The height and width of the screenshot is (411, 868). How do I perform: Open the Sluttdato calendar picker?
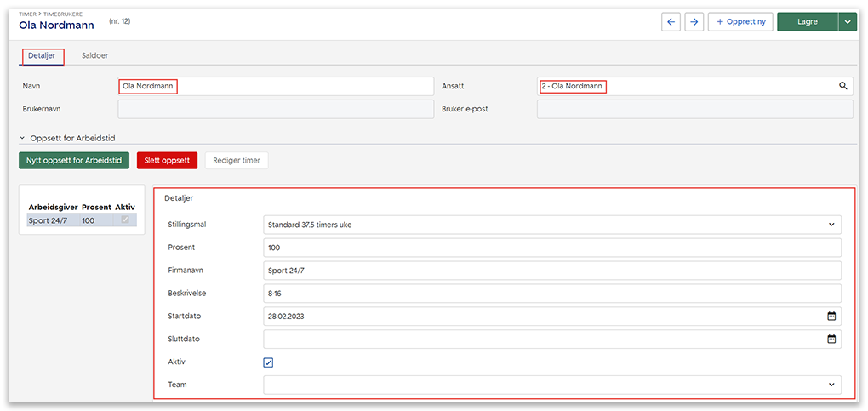tap(831, 340)
